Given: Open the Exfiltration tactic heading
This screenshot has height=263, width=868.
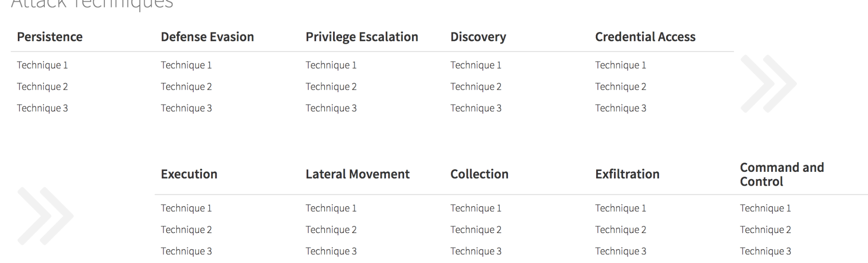Looking at the screenshot, I should click(627, 174).
